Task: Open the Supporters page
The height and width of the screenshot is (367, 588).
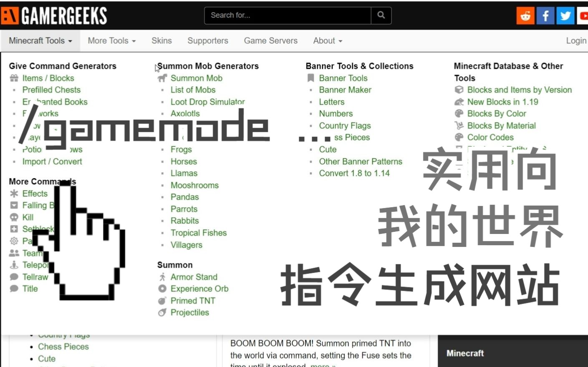Action: pyautogui.click(x=208, y=41)
